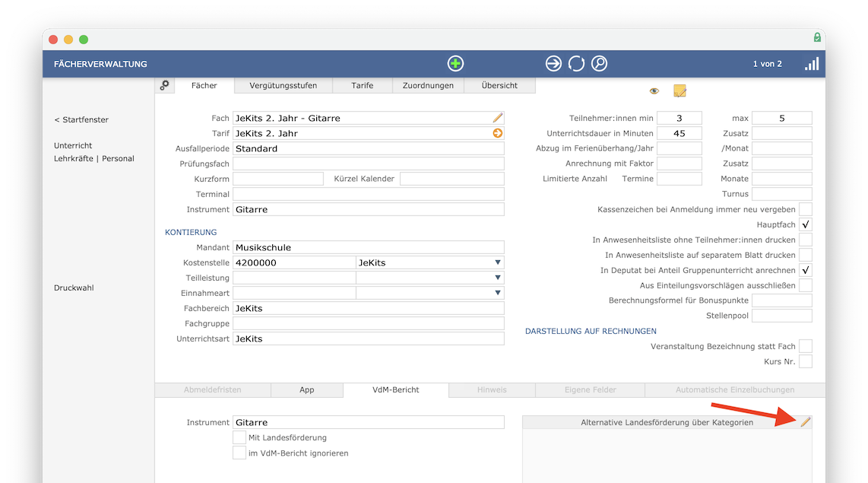868x483 pixels.
Task: Click the circular refresh icon
Action: 576,64
